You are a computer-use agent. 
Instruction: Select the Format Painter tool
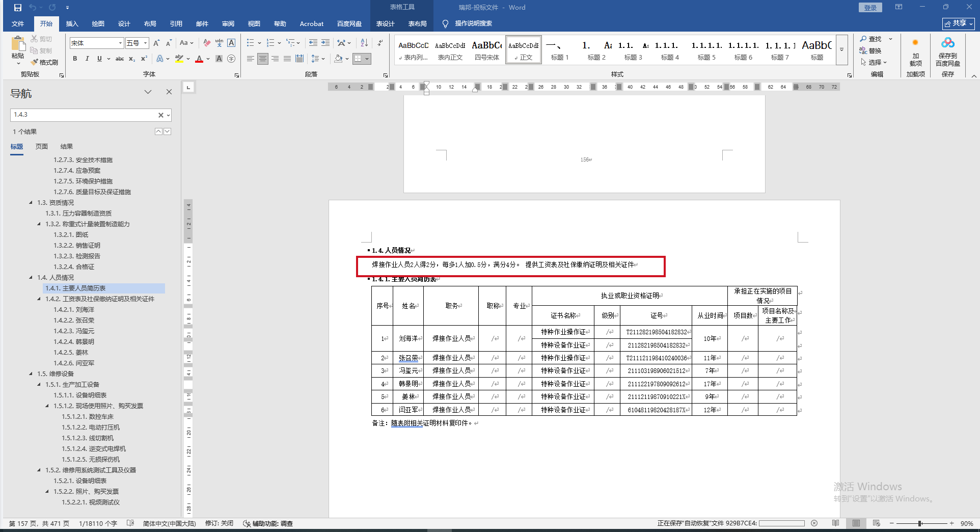click(x=44, y=62)
